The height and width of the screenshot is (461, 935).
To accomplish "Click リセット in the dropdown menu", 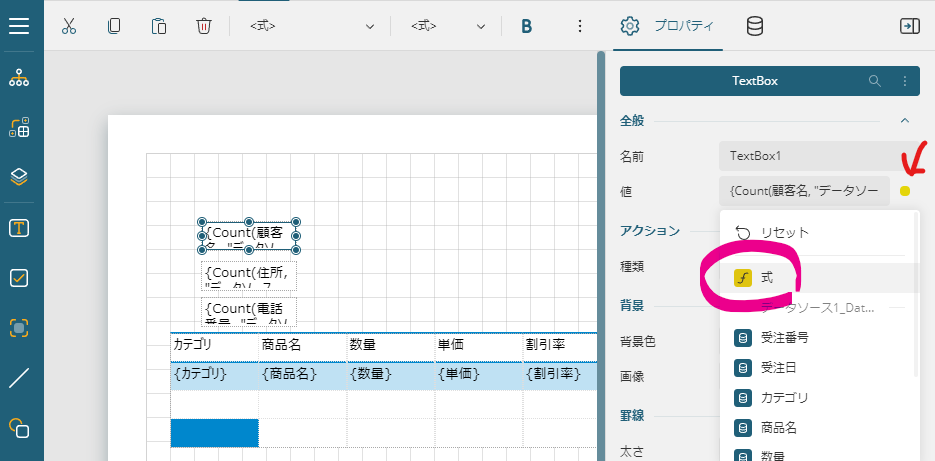I will point(784,232).
